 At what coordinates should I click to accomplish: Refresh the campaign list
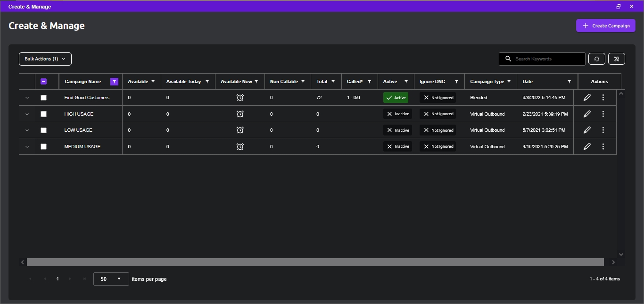click(596, 59)
